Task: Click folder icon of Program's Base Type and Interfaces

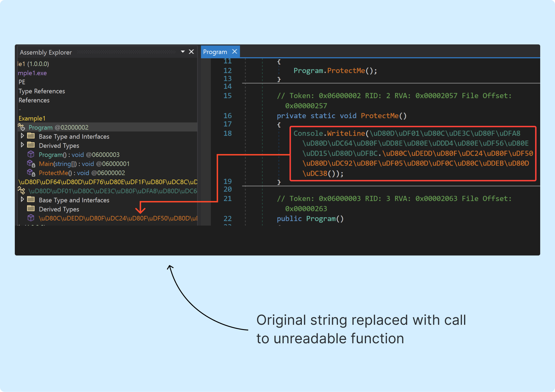Action: click(31, 136)
